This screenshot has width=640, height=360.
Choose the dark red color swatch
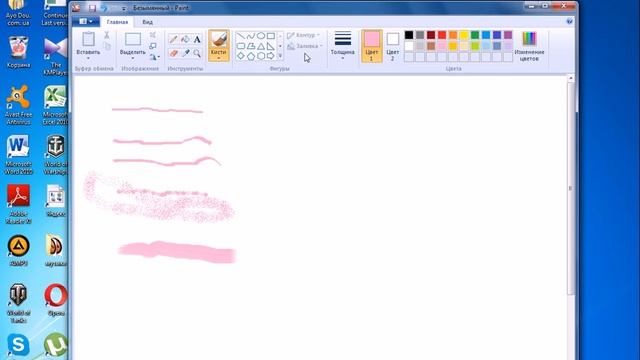pyautogui.click(x=431, y=35)
